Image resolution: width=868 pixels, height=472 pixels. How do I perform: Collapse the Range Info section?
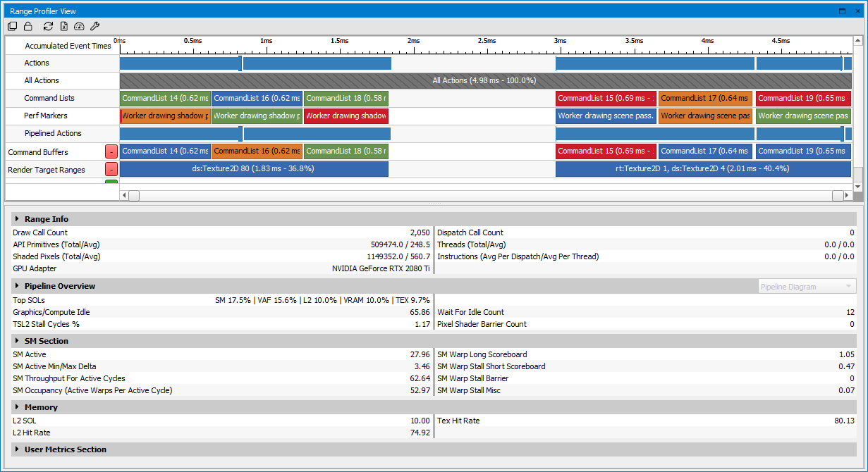pyautogui.click(x=17, y=219)
